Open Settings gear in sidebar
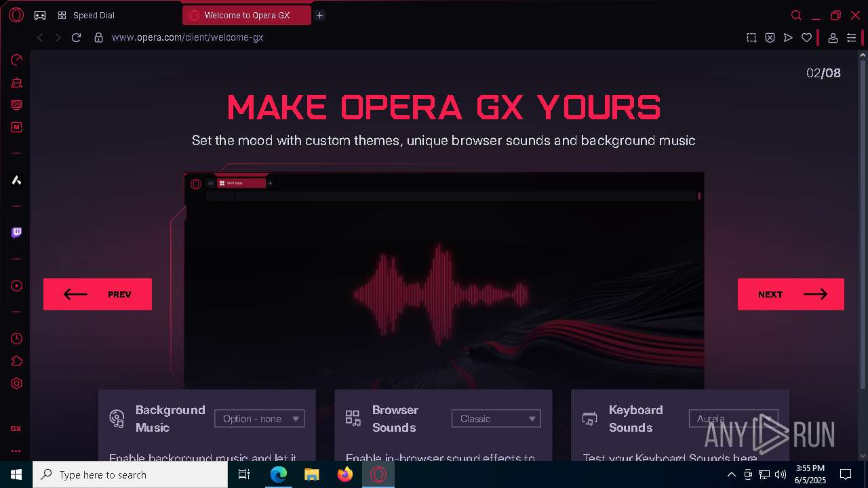The width and height of the screenshot is (868, 488). (16, 383)
